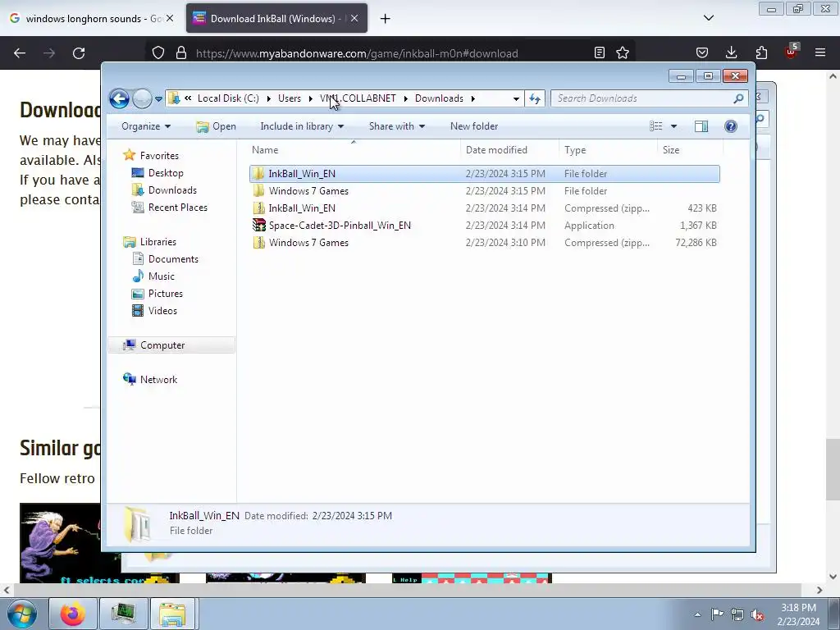Image resolution: width=840 pixels, height=630 pixels.
Task: Open the view options dropdown arrow
Action: [x=674, y=126]
